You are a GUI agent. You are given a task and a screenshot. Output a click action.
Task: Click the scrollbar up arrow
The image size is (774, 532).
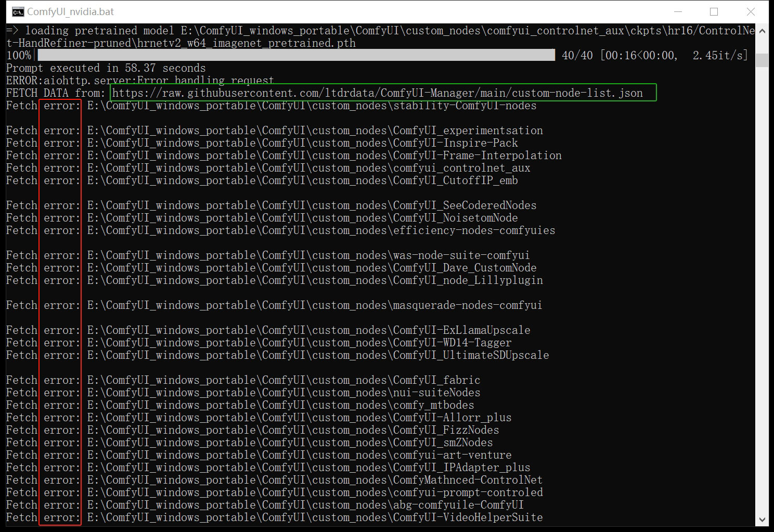pos(763,31)
